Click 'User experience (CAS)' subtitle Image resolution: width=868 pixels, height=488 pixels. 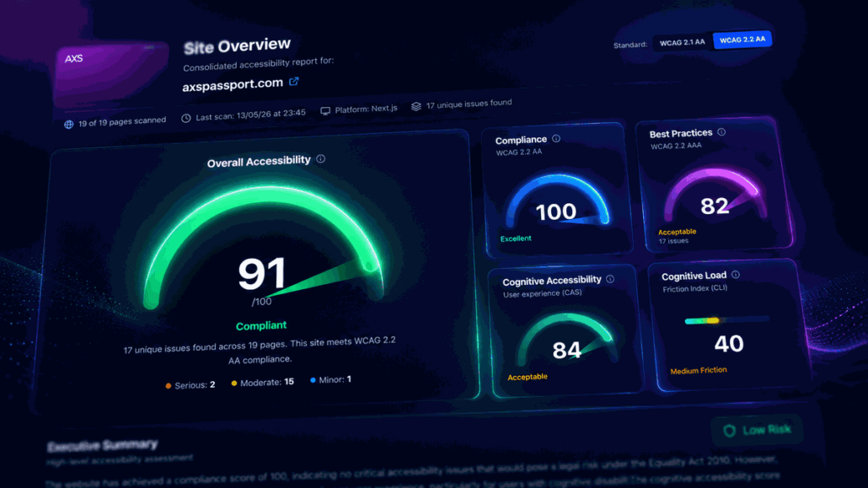click(542, 293)
